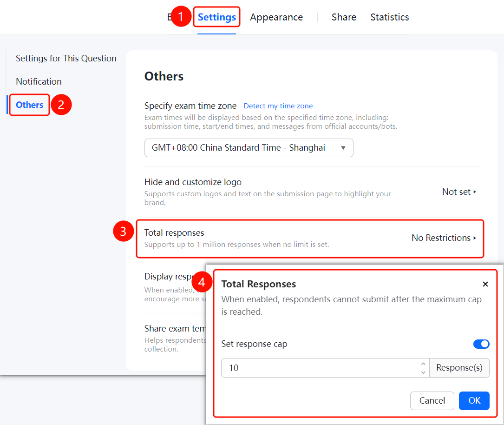
Task: Open the Appearance tab
Action: [x=276, y=17]
